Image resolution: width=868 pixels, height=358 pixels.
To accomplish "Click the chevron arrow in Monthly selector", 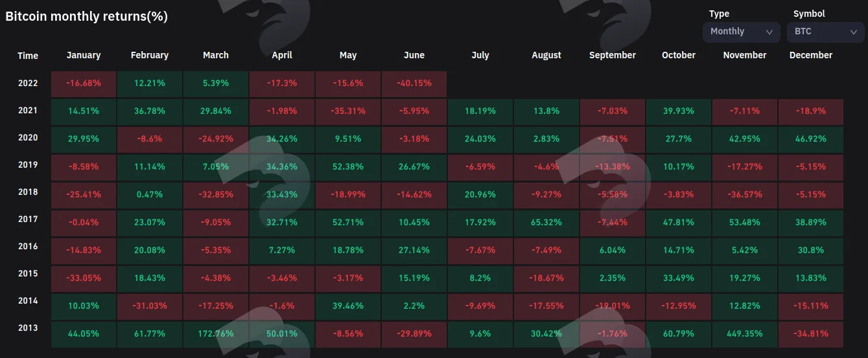I will [769, 32].
